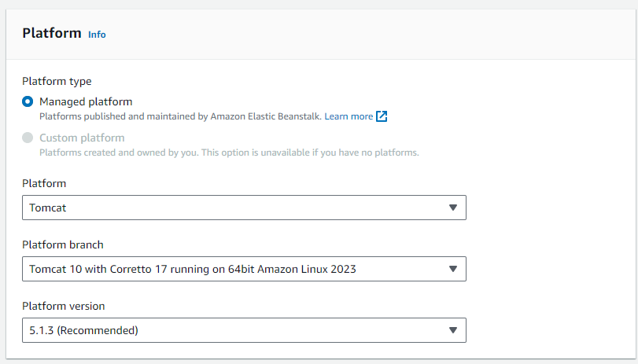638x364 pixels.
Task: Select the Managed platform radio button
Action: (28, 101)
